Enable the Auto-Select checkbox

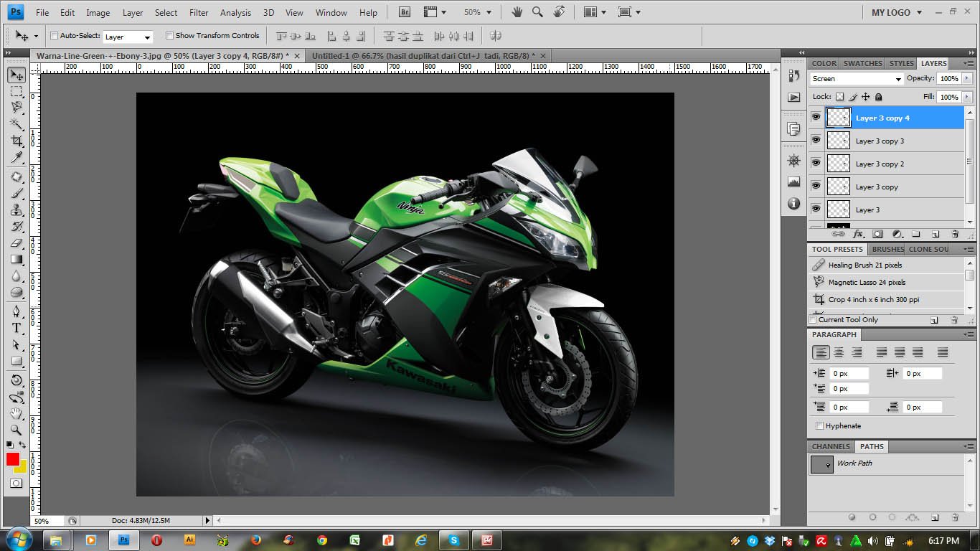[x=55, y=35]
